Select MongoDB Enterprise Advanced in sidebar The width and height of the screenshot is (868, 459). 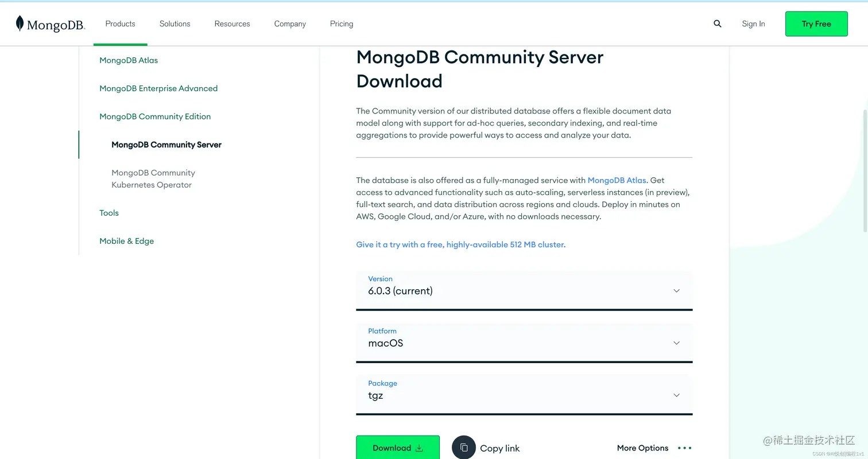click(x=158, y=88)
